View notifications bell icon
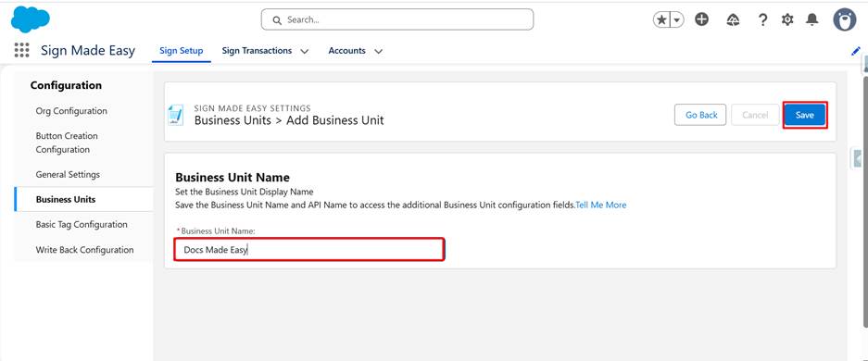The image size is (868, 361). click(812, 20)
